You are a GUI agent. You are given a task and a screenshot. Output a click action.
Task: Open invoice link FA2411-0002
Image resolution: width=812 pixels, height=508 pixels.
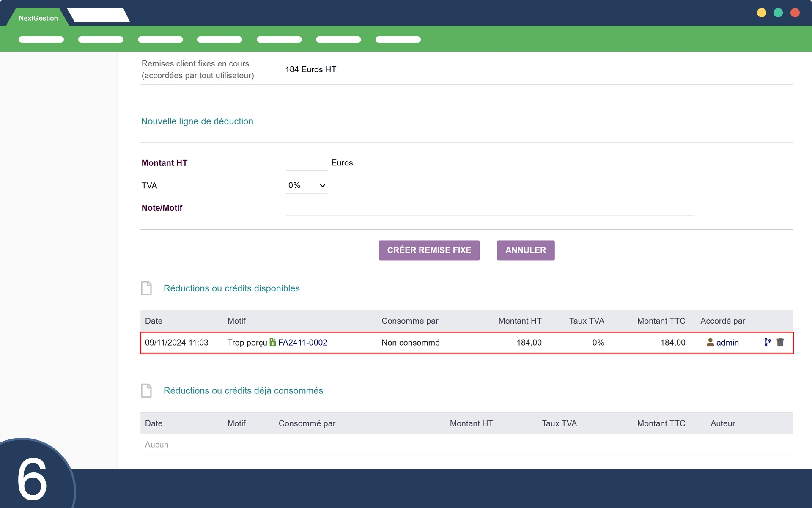[x=302, y=342]
